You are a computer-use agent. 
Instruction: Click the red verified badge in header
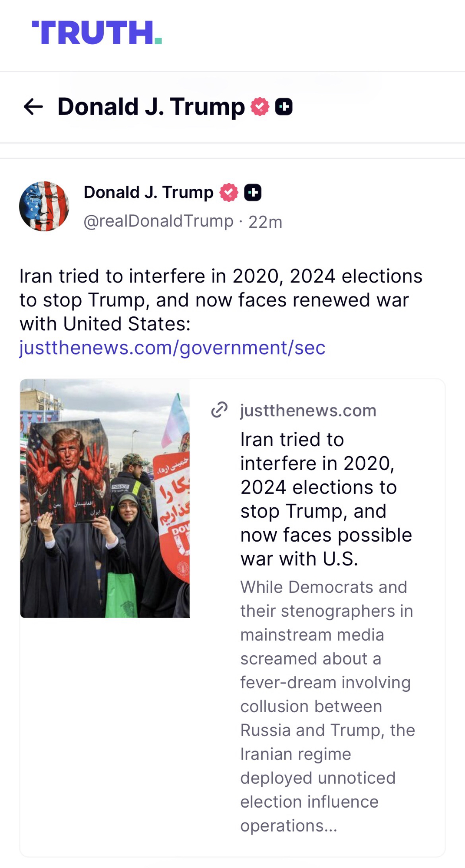click(260, 107)
